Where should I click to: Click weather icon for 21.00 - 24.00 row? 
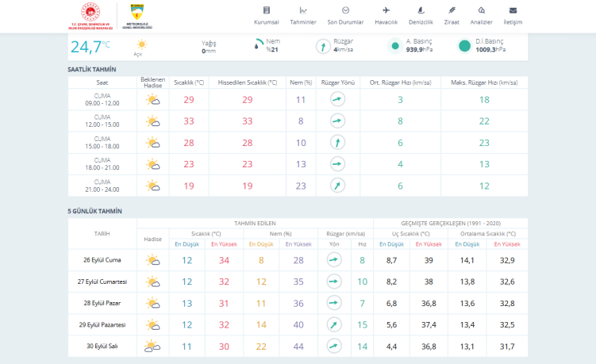coord(153,186)
